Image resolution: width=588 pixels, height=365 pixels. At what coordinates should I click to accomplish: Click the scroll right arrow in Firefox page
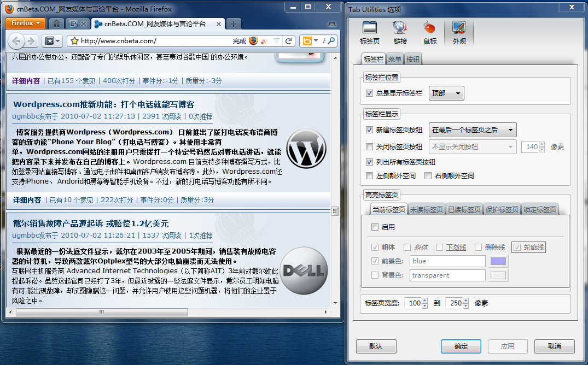[x=326, y=312]
